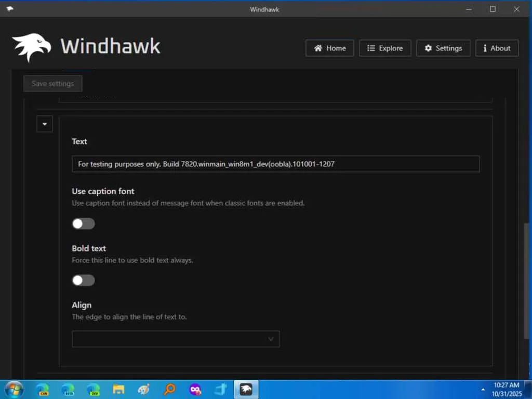Click the Windhawk eagle logo
Viewport: 532px width, 399px height.
coord(32,47)
